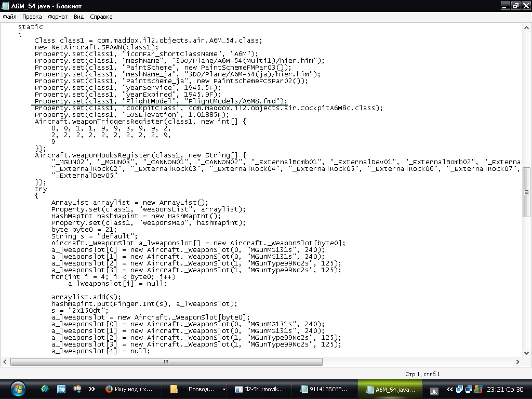
Task: Click the 'String s = "default";' line
Action: coord(95,236)
